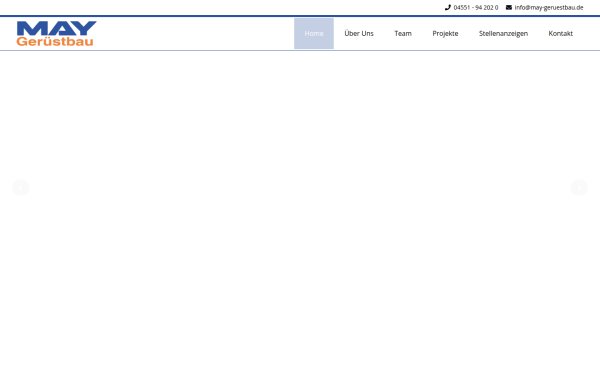600x375 pixels.
Task: Click the orange Gerüstbau word in logo
Action: click(x=55, y=41)
